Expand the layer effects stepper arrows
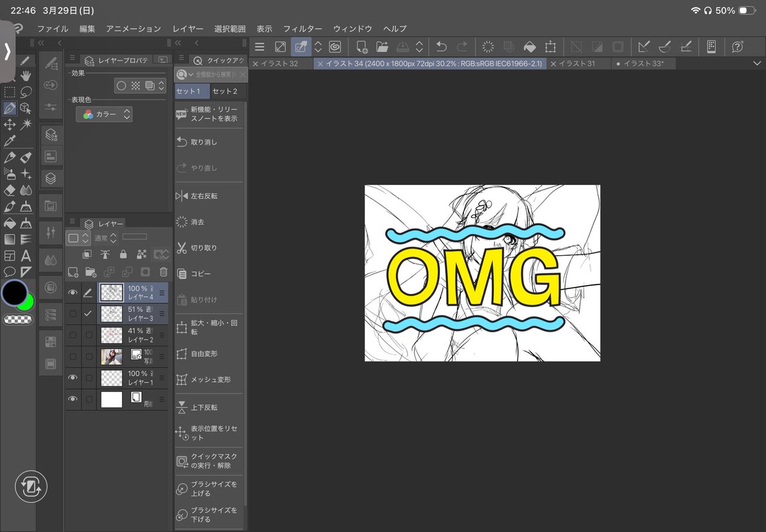Viewport: 766px width, 532px height. pos(161,85)
